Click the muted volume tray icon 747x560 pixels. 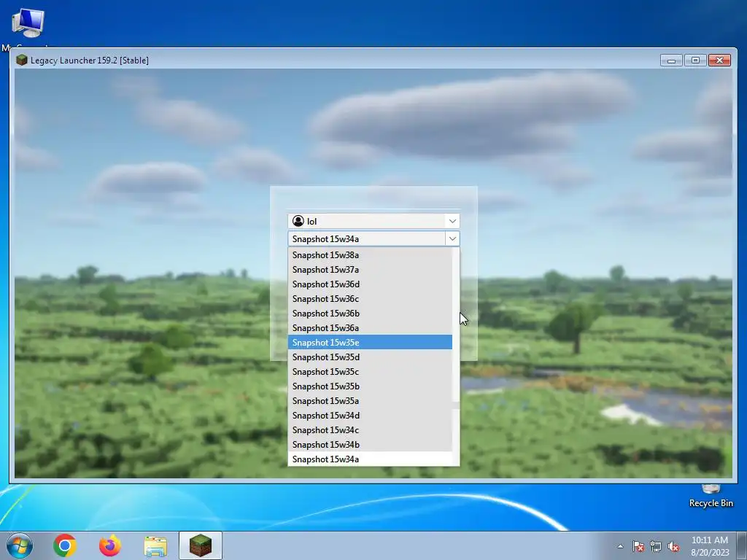[673, 547]
